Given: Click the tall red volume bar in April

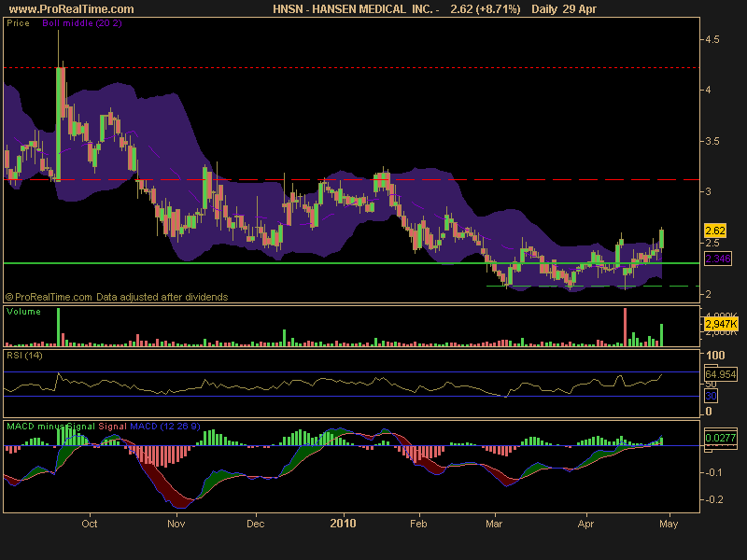Looking at the screenshot, I should [x=625, y=328].
